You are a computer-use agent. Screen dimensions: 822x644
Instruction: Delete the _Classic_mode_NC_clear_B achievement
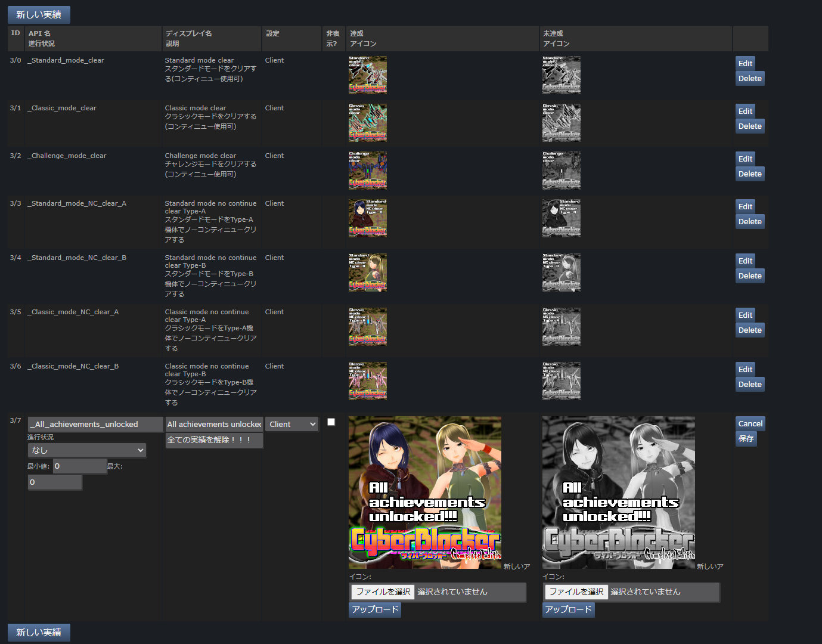(x=750, y=384)
